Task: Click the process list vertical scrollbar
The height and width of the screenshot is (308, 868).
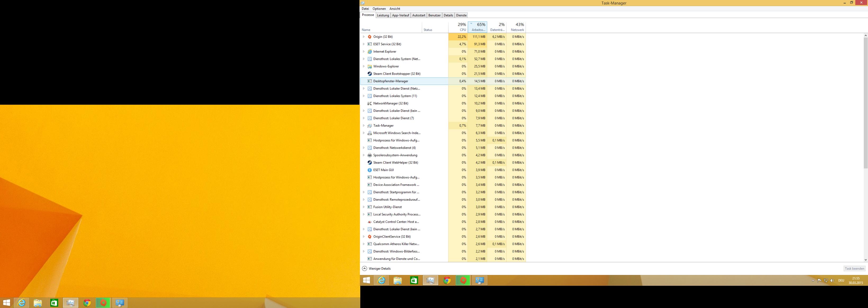Action: [865, 101]
